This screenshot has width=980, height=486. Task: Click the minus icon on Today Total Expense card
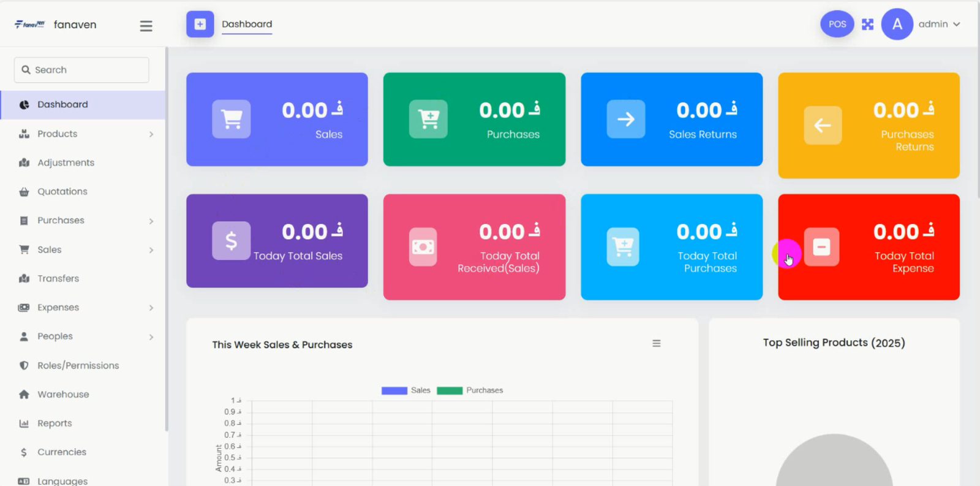(x=821, y=247)
